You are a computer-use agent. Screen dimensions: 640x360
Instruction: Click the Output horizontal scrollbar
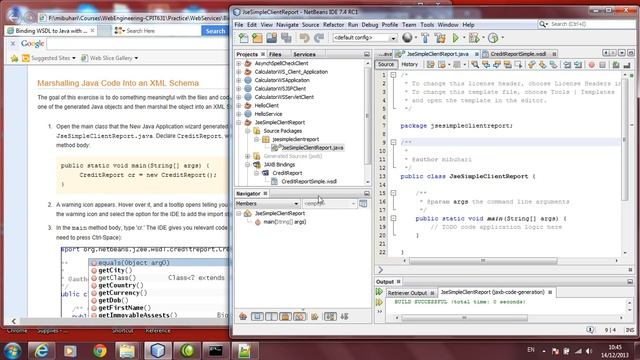[464, 318]
